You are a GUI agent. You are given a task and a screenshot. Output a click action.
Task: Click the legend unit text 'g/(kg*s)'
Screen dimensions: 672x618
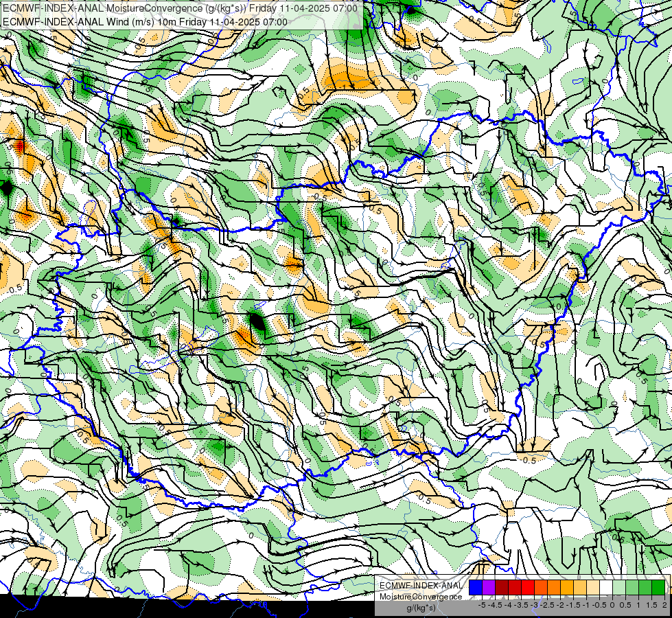pos(421,608)
